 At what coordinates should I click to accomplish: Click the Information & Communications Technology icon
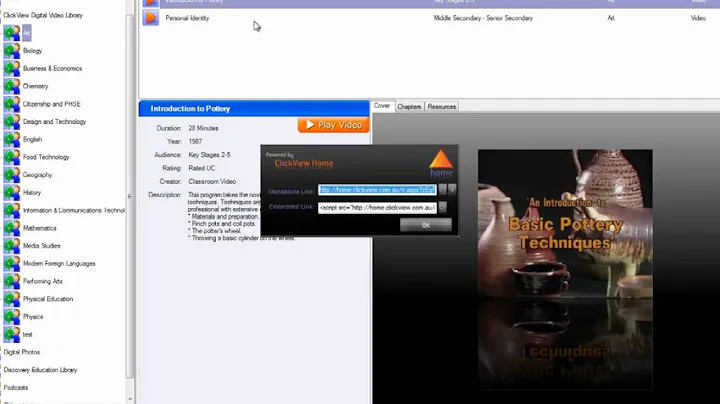pos(12,210)
